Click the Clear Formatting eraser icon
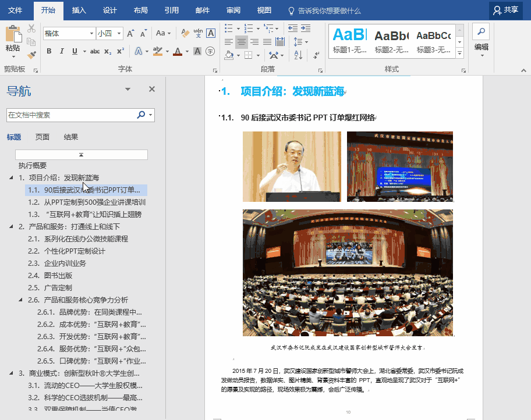The image size is (531, 420). [185, 33]
